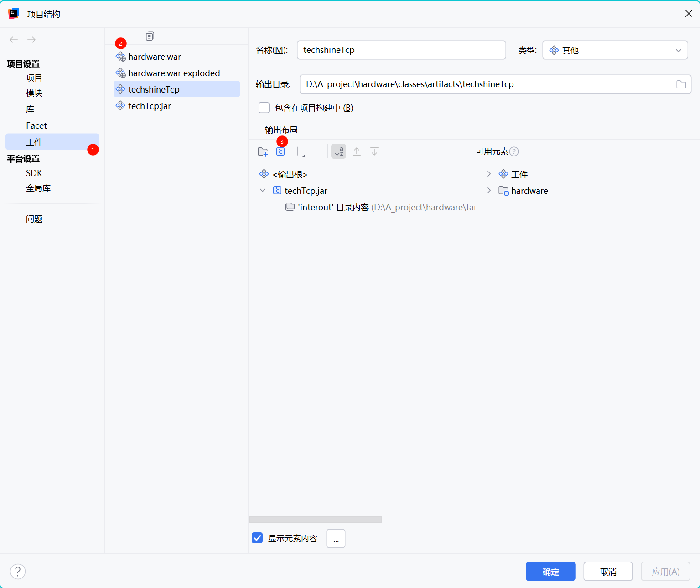Image resolution: width=700 pixels, height=588 pixels.
Task: Open the 模块 settings section
Action: pos(34,93)
